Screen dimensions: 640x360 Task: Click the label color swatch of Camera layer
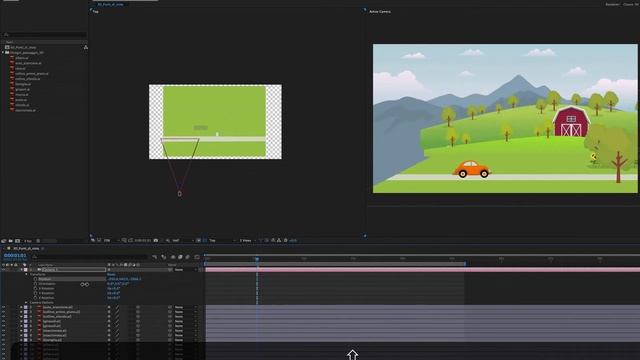pyautogui.click(x=26, y=270)
